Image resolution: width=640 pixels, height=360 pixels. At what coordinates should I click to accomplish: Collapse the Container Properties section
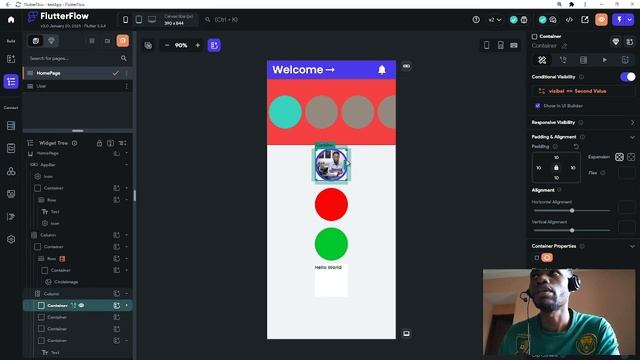pos(632,247)
